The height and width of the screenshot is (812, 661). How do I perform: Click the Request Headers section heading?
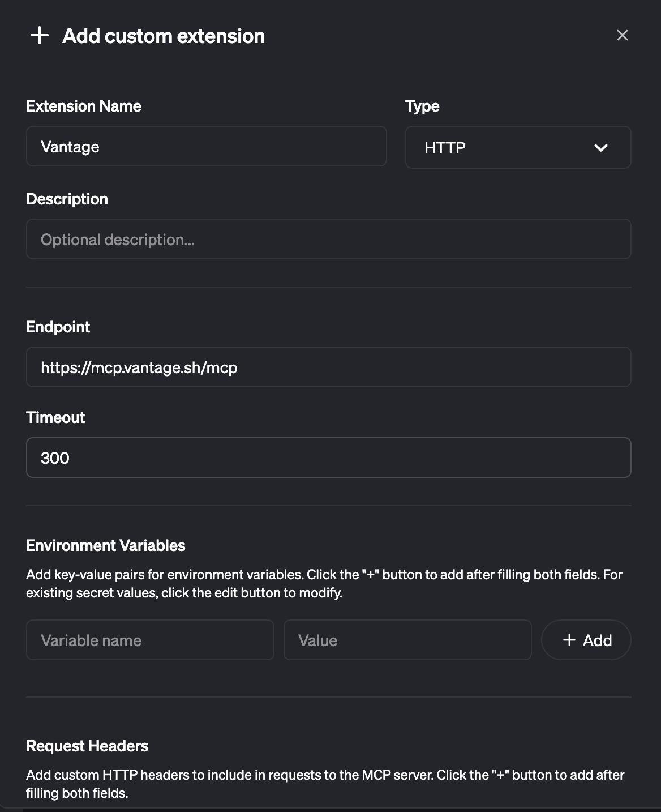pyautogui.click(x=87, y=746)
